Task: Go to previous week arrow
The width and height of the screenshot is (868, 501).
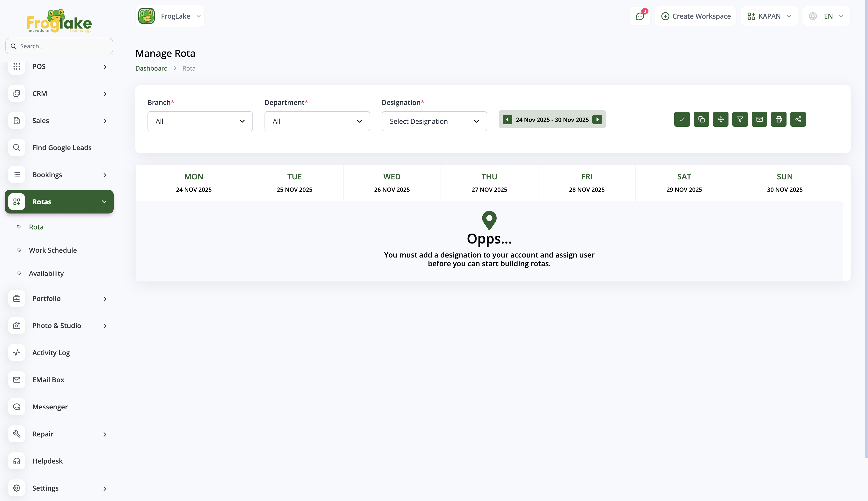Action: 507,119
